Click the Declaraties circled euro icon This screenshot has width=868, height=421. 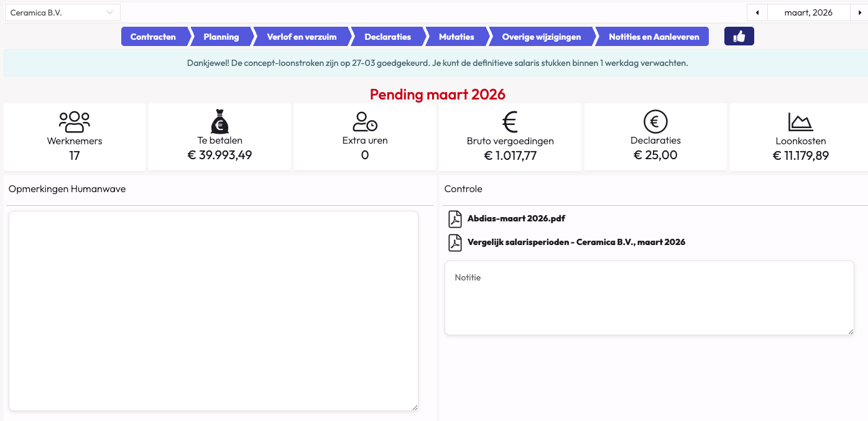click(x=655, y=121)
